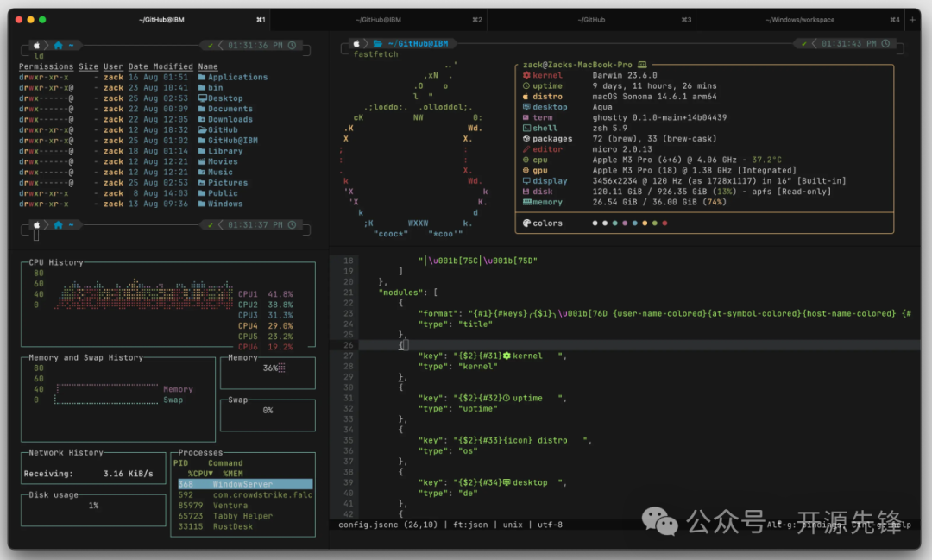932x560 pixels.
Task: Click line number 39 in editor gutter
Action: tap(349, 482)
